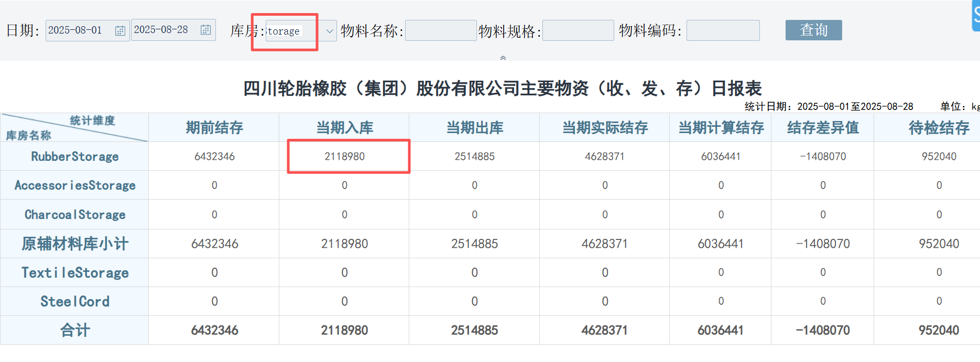This screenshot has height=362, width=980.
Task: Expand the 库房 dropdown arrow
Action: point(329,31)
